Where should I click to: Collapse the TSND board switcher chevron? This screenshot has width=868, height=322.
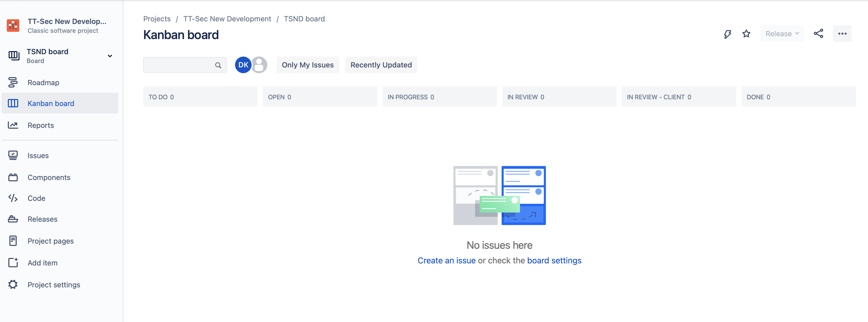[110, 56]
